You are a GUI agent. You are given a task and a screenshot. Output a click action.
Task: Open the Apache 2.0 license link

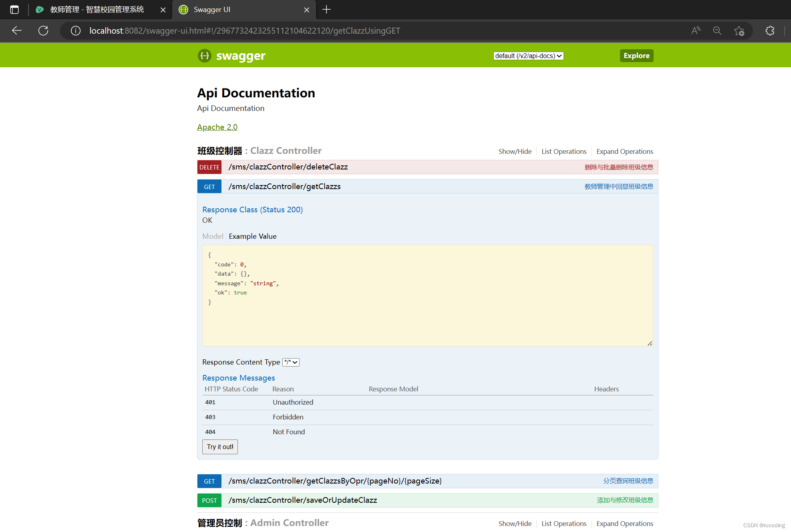tap(217, 127)
